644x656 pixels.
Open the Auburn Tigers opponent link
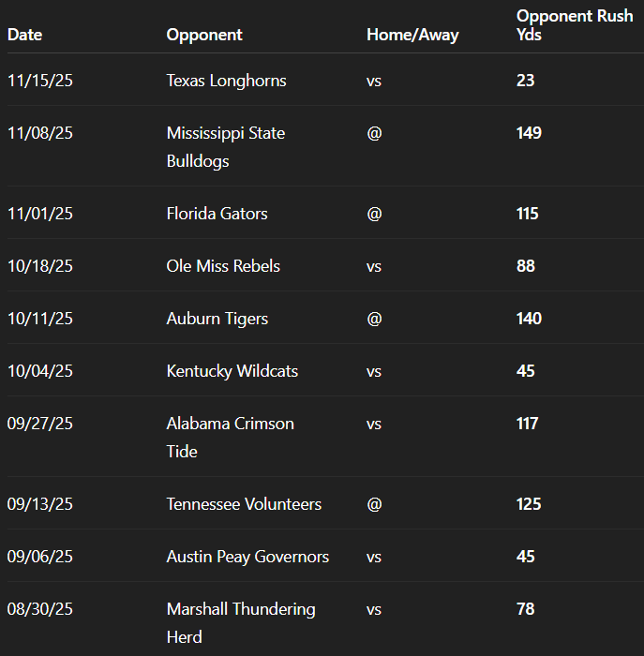tap(217, 319)
